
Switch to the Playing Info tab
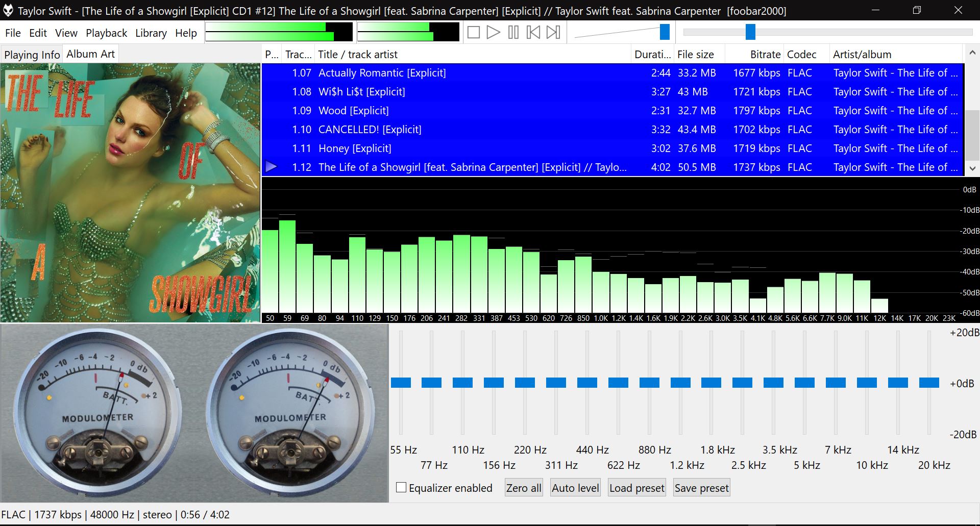(32, 55)
